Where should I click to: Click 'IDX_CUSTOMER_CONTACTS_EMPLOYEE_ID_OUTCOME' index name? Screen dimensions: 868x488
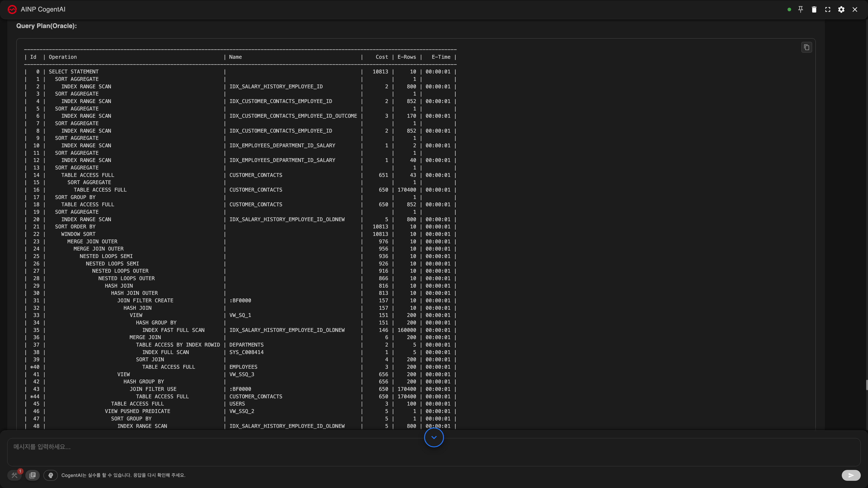[293, 116]
